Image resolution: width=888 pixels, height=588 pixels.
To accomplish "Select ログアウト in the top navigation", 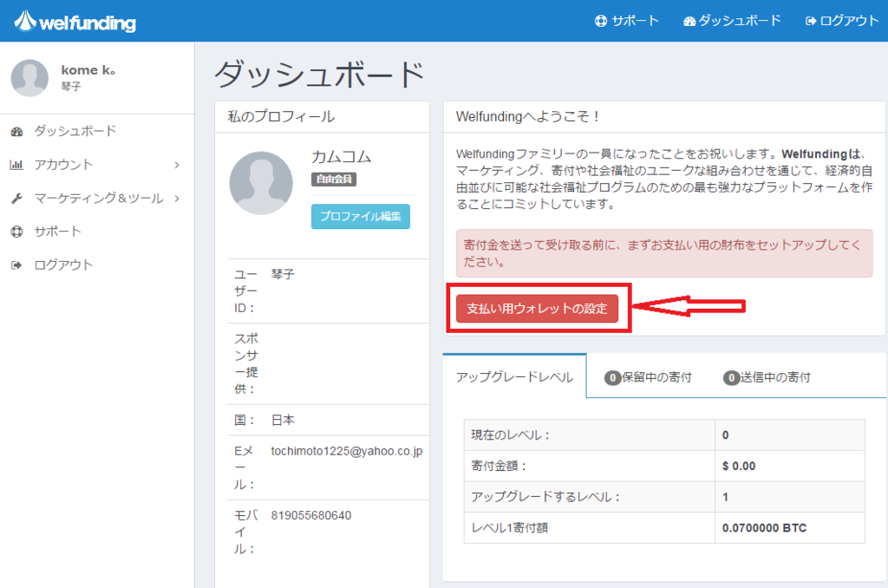I will [842, 21].
